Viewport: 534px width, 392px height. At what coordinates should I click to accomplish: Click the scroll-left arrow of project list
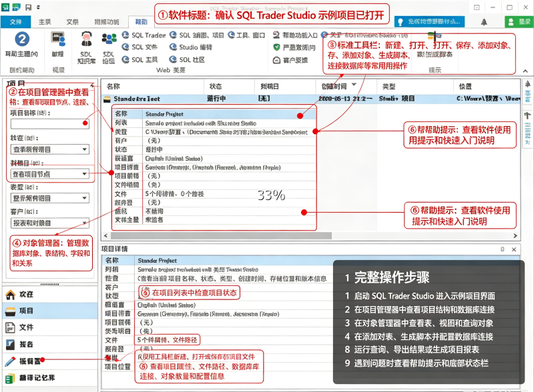tap(105, 236)
